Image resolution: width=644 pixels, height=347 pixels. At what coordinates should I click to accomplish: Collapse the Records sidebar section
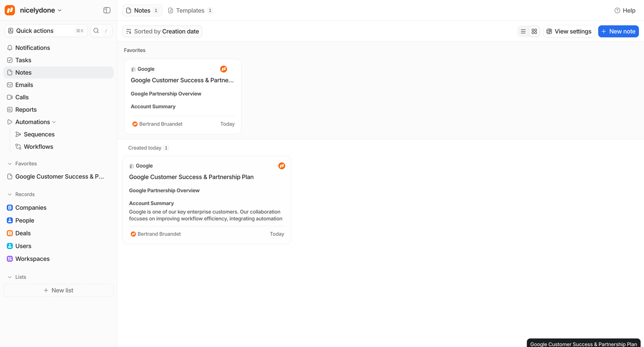point(10,194)
